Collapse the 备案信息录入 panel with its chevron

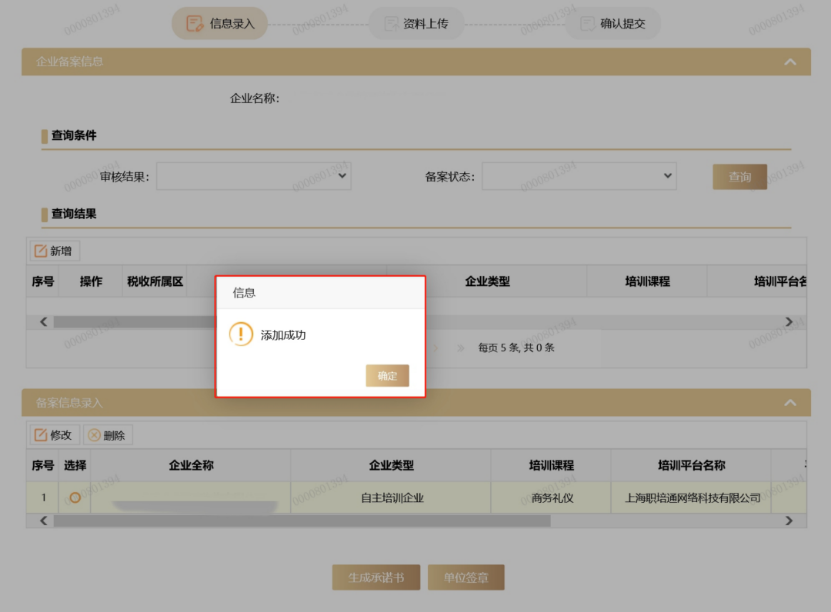point(790,403)
